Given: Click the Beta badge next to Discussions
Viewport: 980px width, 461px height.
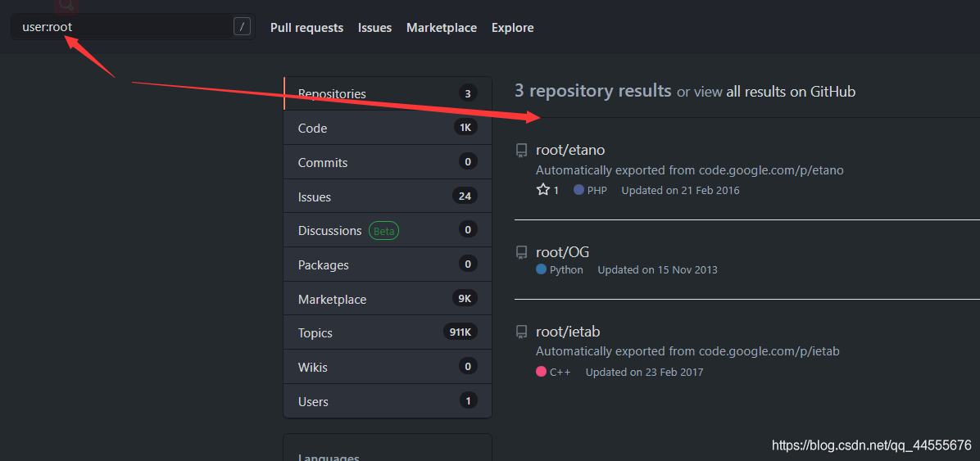Looking at the screenshot, I should (x=383, y=231).
